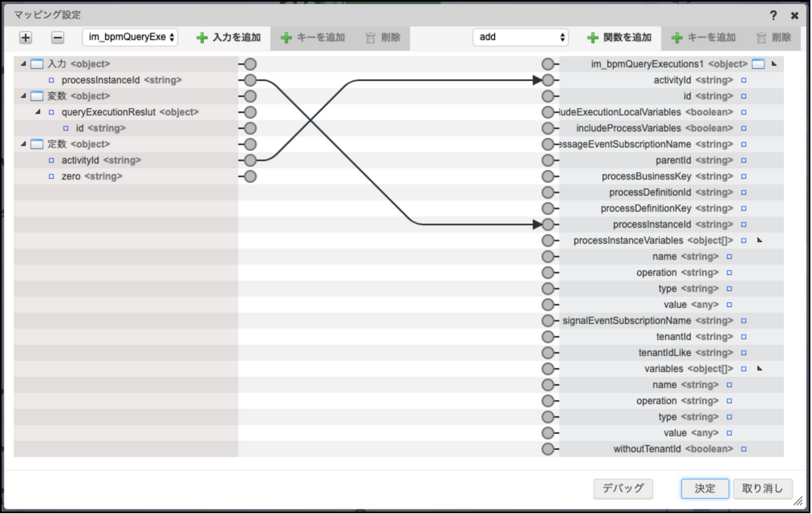The image size is (812, 514).
Task: Click connector node of queryExecutionReslut row
Action: (x=250, y=112)
